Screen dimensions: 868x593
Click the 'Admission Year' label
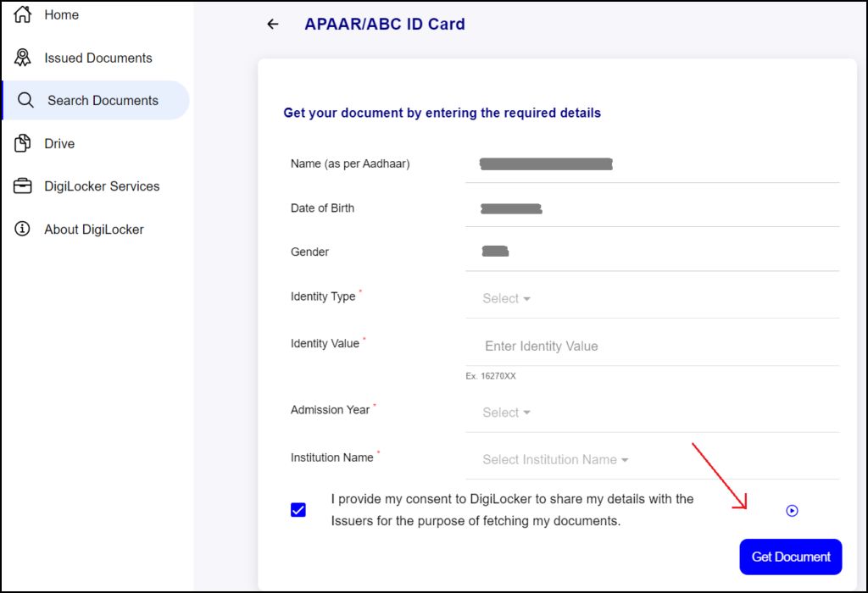point(330,410)
